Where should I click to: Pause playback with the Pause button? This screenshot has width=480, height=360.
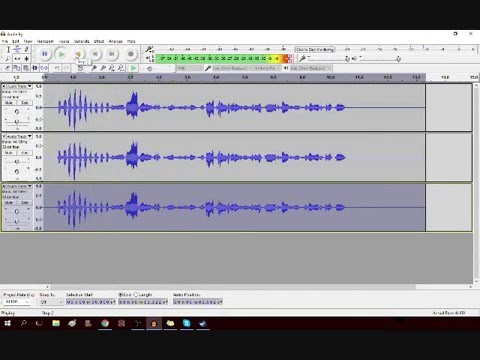click(45, 54)
